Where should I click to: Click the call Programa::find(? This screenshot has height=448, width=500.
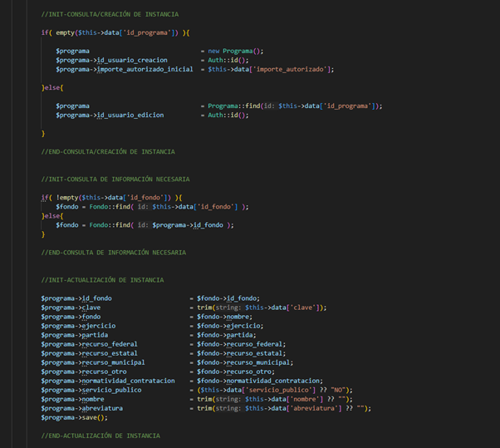point(235,106)
